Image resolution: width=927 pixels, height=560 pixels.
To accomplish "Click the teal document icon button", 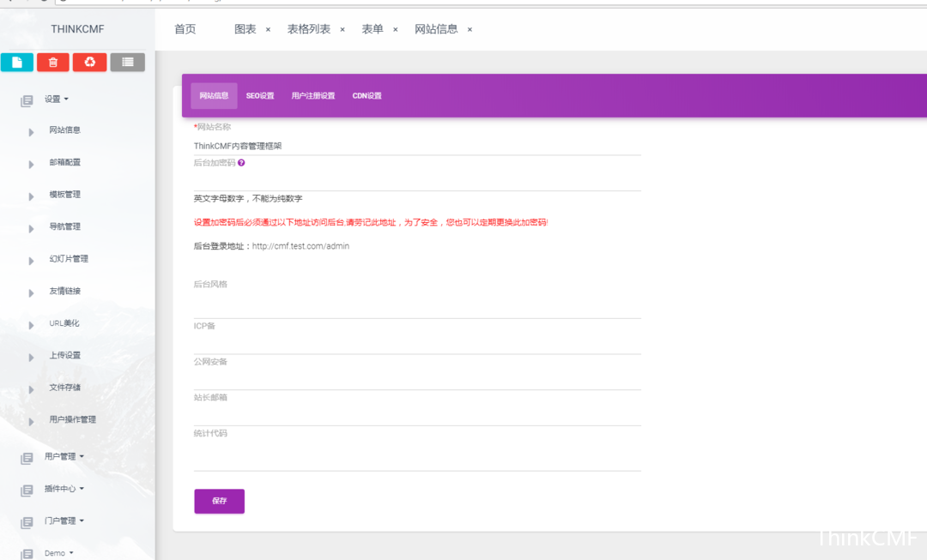I will pos(17,62).
